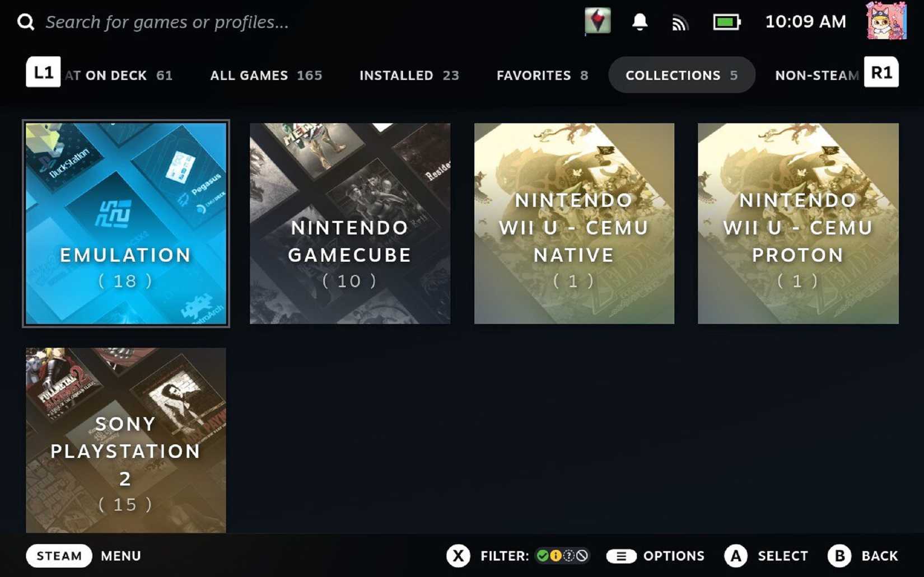Toggle the verified green checkmark filter
The height and width of the screenshot is (577, 924).
[543, 556]
